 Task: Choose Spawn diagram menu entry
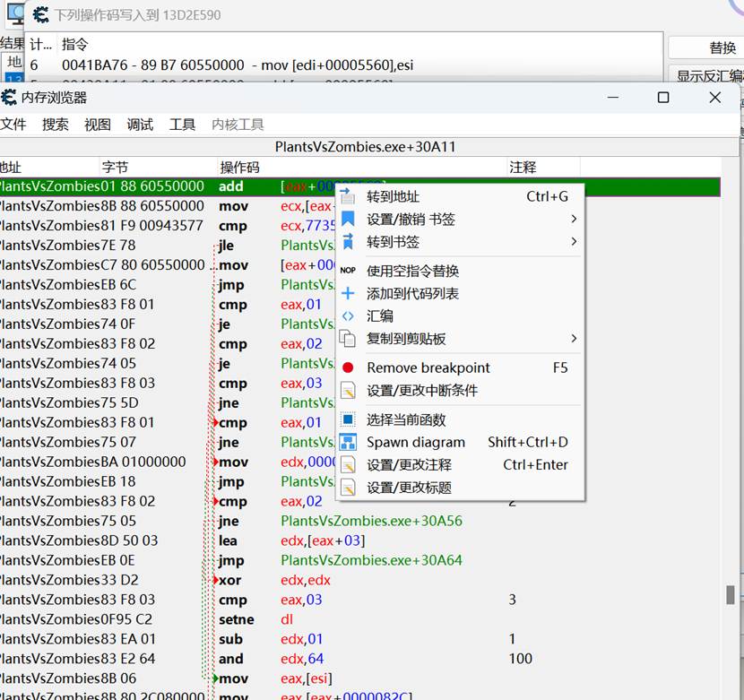[x=460, y=442]
